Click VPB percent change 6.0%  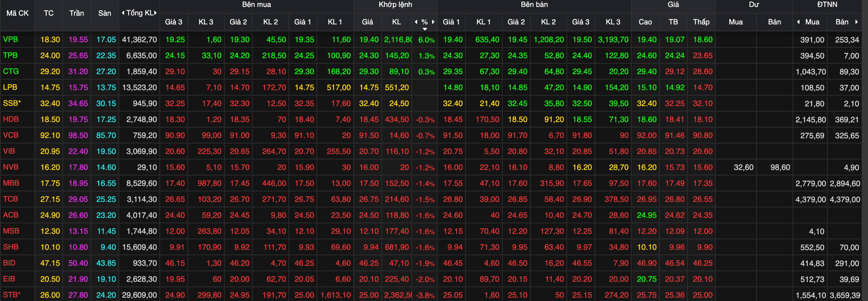click(426, 40)
